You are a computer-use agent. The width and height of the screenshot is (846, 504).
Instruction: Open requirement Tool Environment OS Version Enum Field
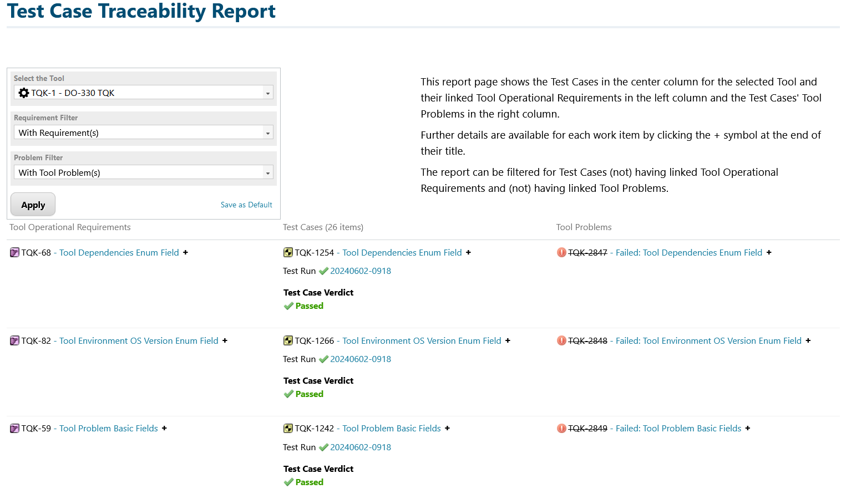click(x=139, y=341)
